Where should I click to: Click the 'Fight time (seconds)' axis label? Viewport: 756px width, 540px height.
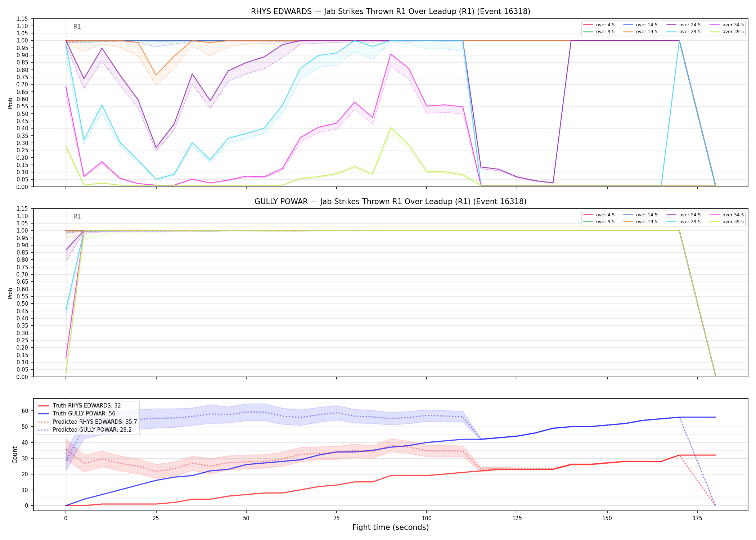point(391,527)
